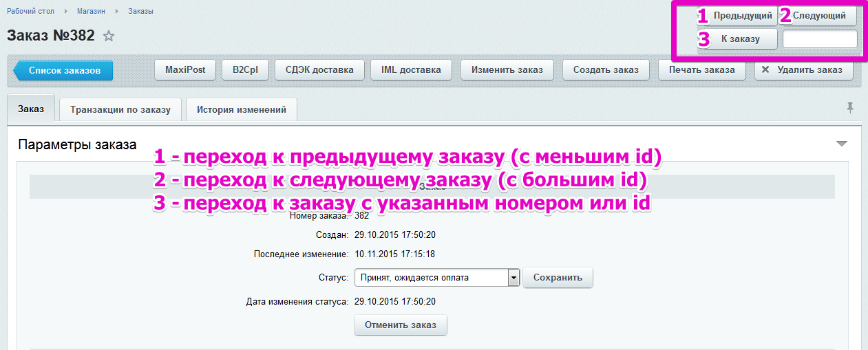Screen dimensions: 868x350
Task: Open Магазин breadcrumb link
Action: (92, 11)
